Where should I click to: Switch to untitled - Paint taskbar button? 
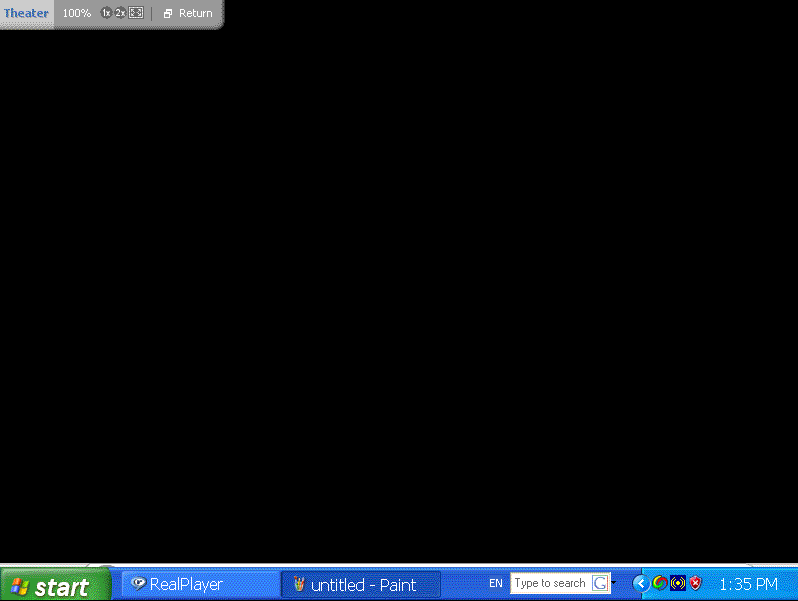361,585
